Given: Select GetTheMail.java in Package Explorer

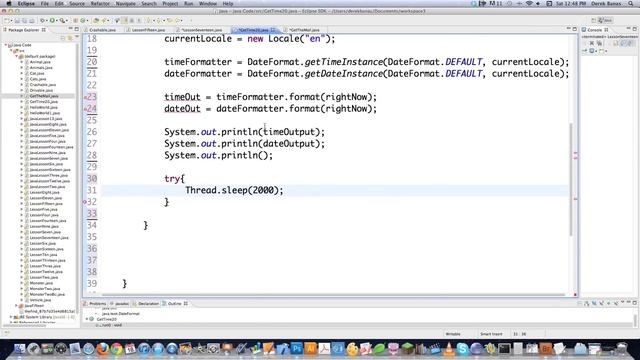Looking at the screenshot, I should (x=44, y=96).
